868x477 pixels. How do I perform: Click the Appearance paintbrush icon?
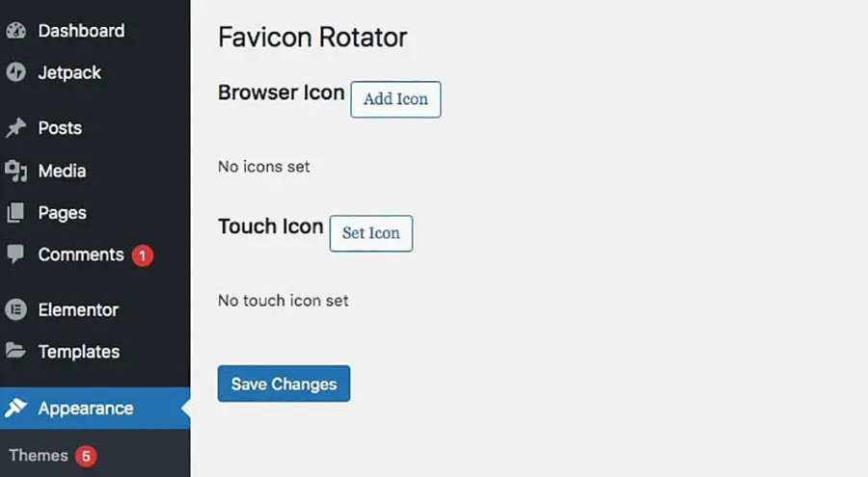pos(15,409)
